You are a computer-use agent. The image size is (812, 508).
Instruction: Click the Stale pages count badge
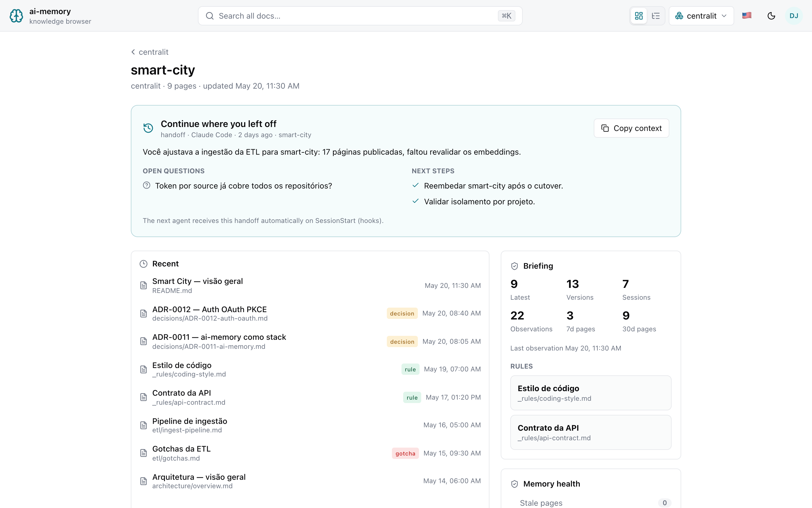pyautogui.click(x=664, y=503)
